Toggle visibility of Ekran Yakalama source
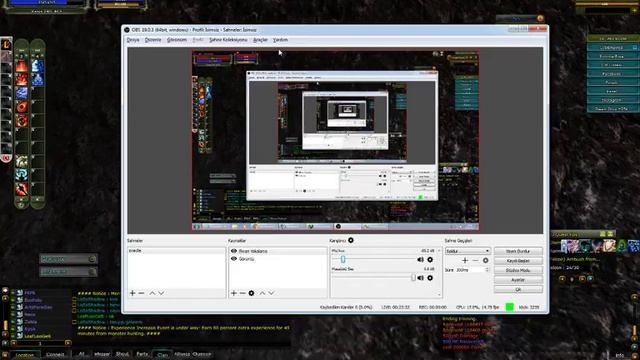The image size is (640, 360). click(x=234, y=251)
